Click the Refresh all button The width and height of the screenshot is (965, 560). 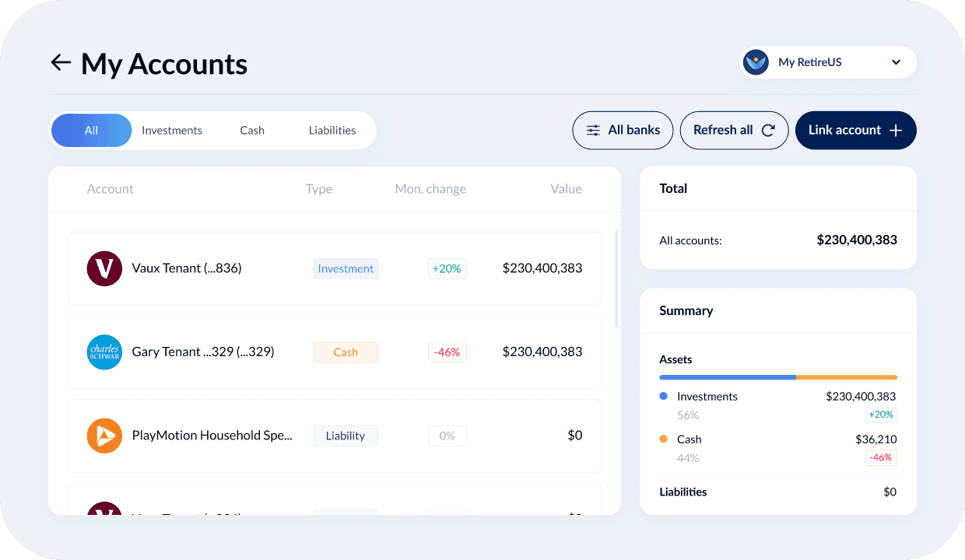(734, 130)
